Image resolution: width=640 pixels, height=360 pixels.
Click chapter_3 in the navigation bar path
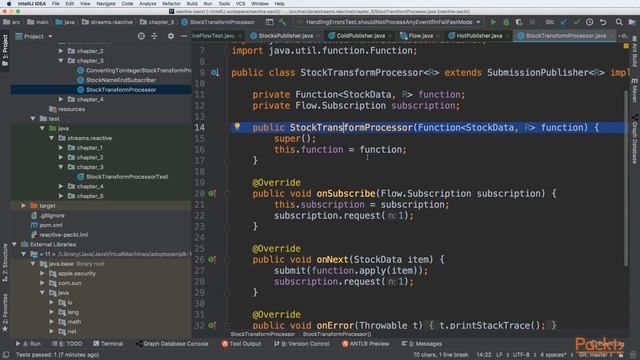pos(157,22)
